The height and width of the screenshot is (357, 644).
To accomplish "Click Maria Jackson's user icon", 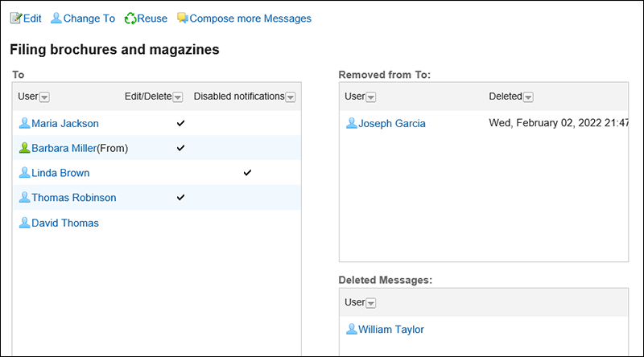I will [25, 123].
